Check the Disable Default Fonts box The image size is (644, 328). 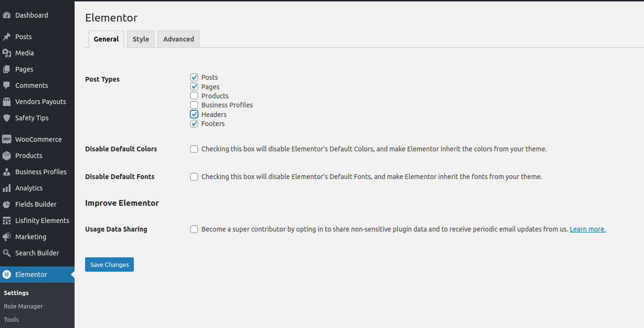coord(194,177)
